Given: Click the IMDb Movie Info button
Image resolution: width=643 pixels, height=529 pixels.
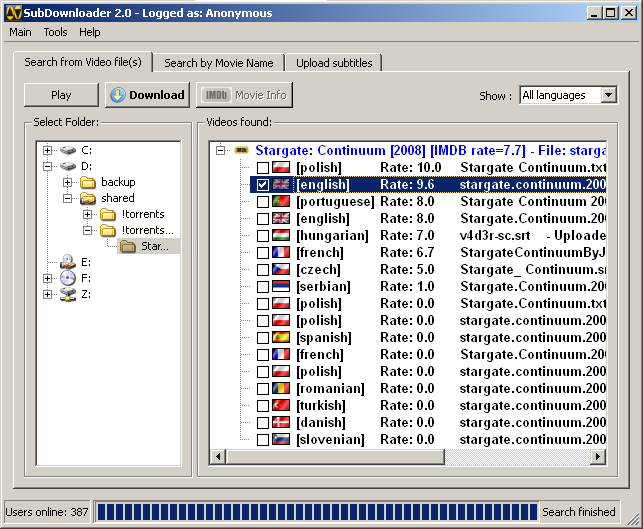Looking at the screenshot, I should tap(244, 95).
